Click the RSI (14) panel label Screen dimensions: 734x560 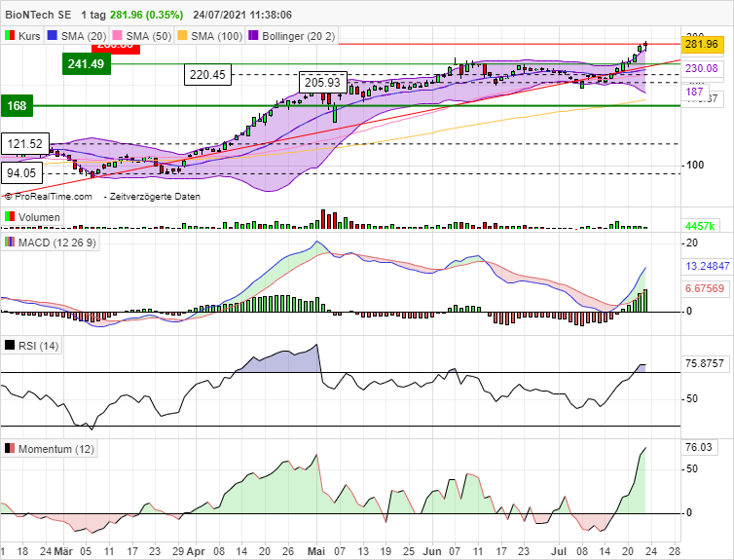(38, 346)
